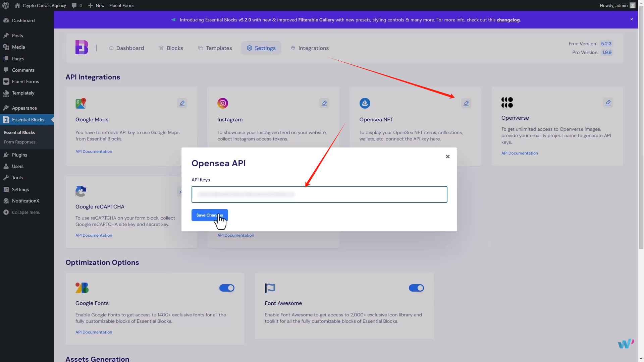Disable the Font Awesome toggle
644x362 pixels.
tap(416, 288)
